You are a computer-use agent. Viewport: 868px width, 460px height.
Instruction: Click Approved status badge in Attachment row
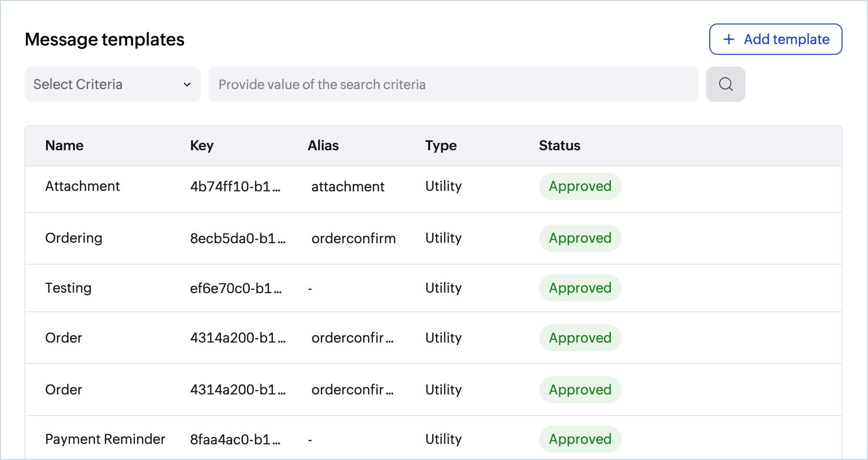[580, 186]
